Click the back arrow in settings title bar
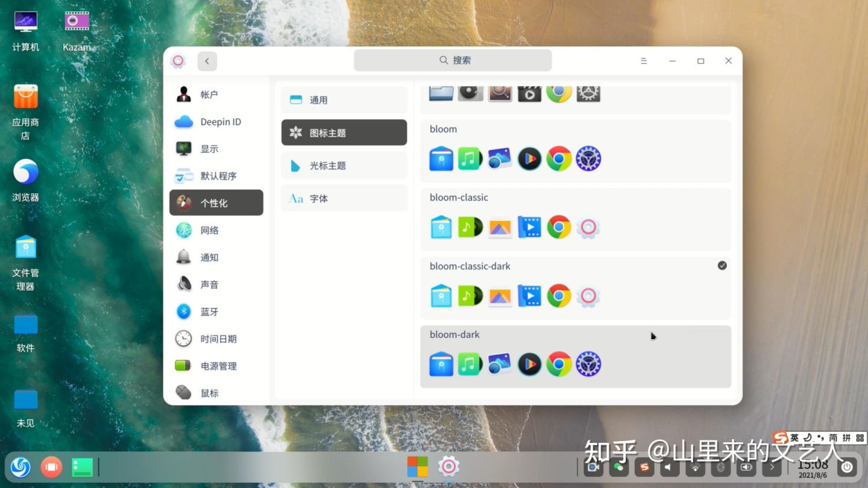Viewport: 868px width, 488px height. 207,61
